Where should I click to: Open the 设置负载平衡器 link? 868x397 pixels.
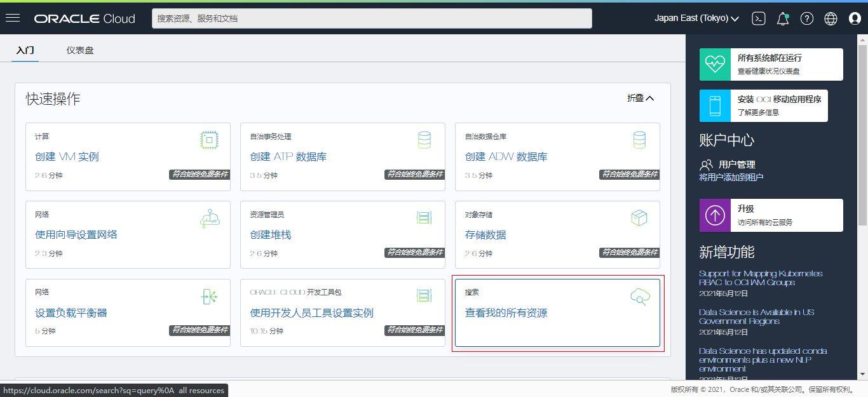pyautogui.click(x=71, y=313)
